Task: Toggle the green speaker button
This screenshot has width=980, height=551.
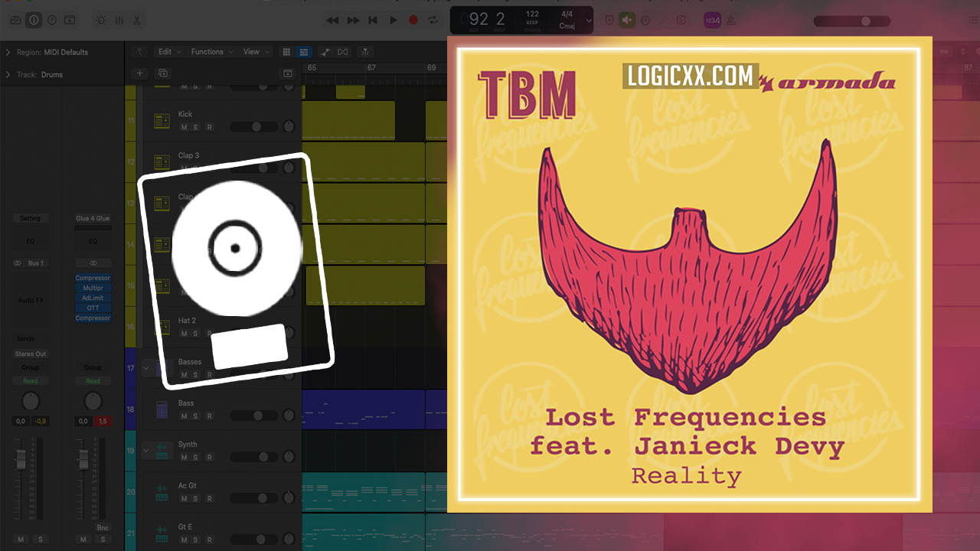Action: [x=628, y=21]
